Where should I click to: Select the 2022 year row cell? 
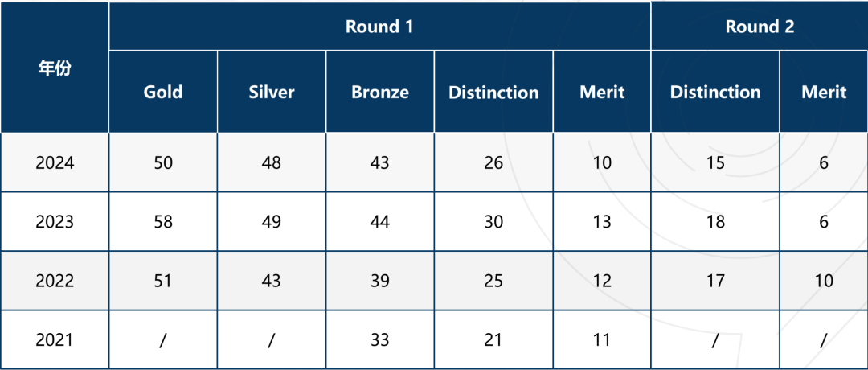click(x=55, y=280)
